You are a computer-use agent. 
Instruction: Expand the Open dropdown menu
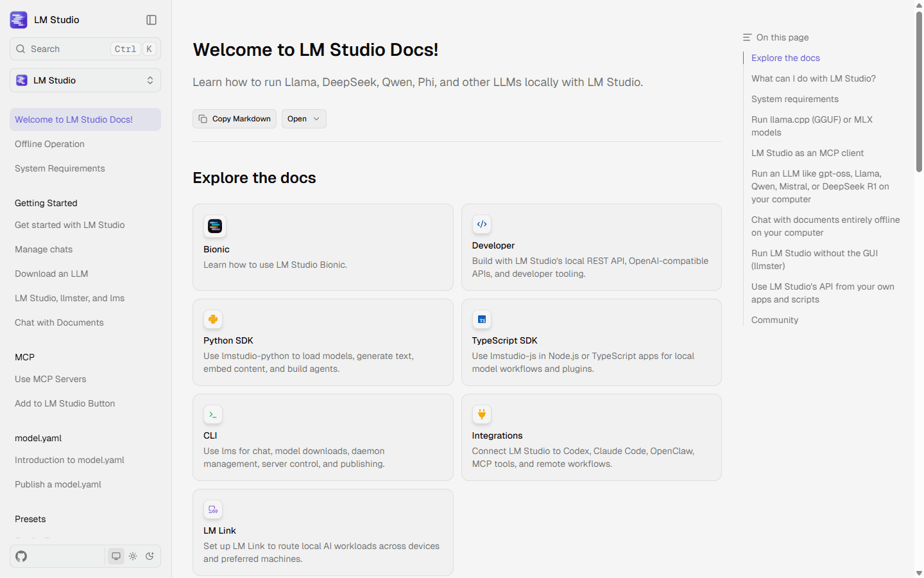point(304,119)
